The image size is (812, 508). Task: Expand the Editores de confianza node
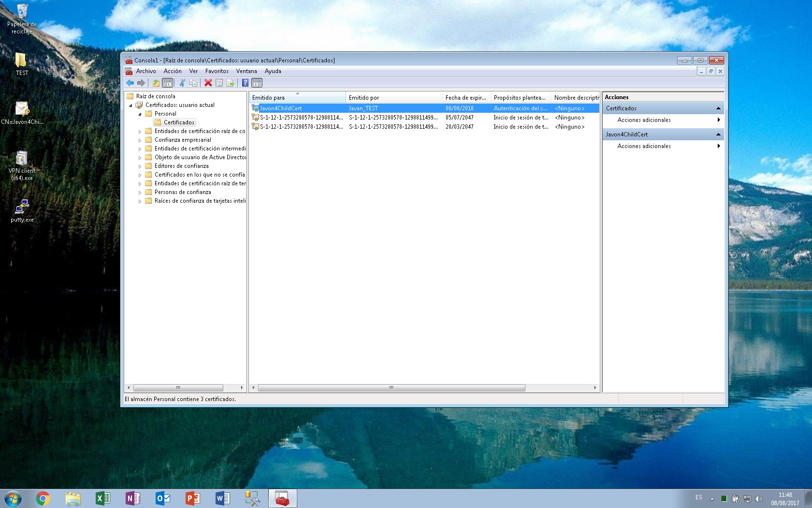click(x=140, y=166)
